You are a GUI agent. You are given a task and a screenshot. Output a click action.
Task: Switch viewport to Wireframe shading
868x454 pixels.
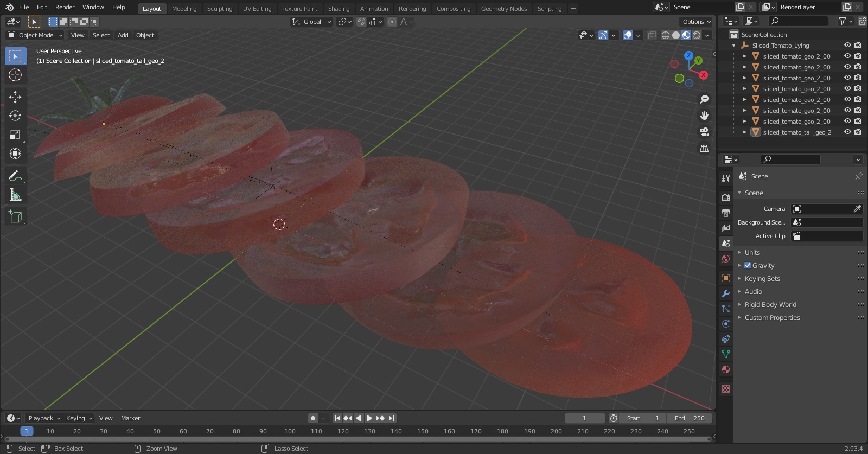(666, 35)
